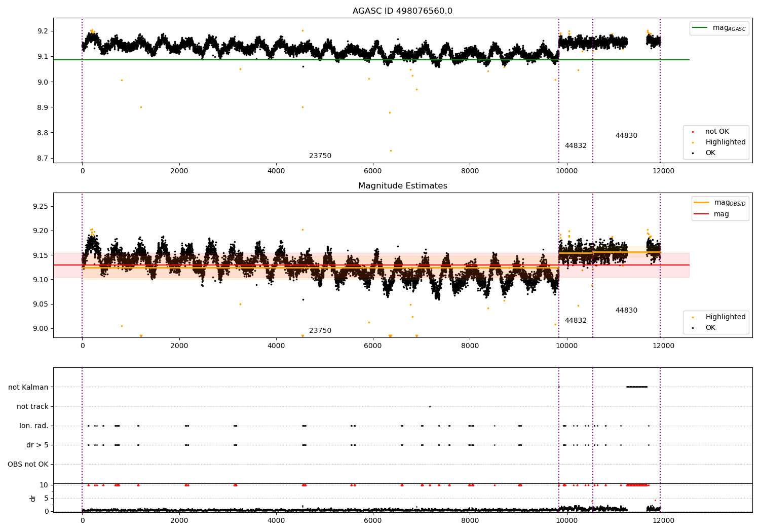Click the '9.05' y-axis tick label

click(x=41, y=305)
